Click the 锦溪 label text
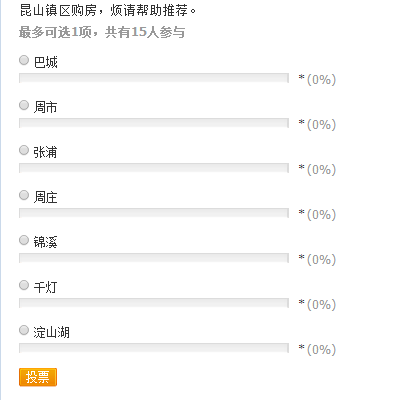This screenshot has width=399, height=400. point(45,242)
